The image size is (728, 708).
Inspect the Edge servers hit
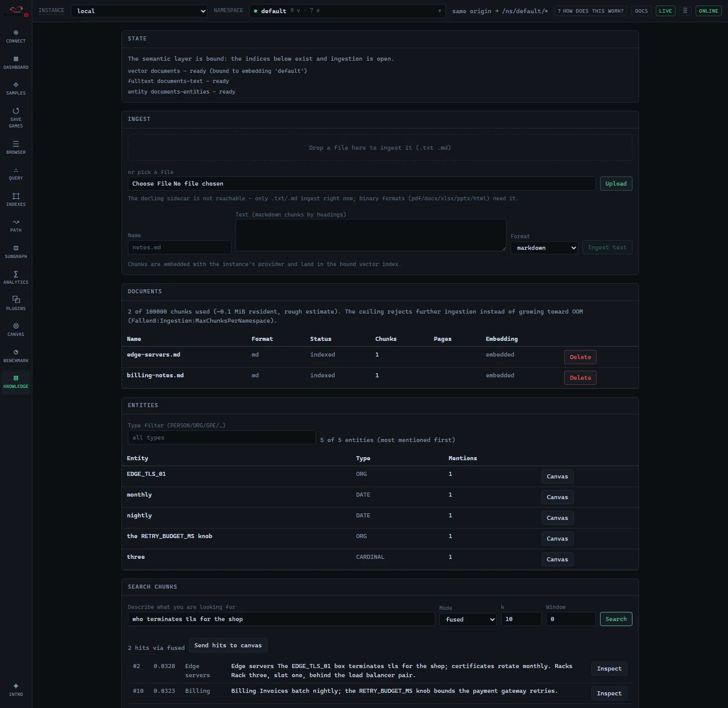click(x=609, y=669)
